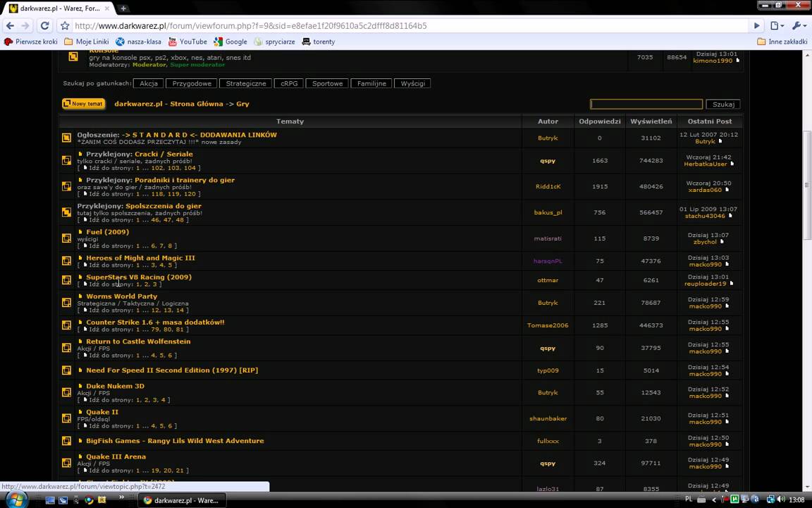
Task: Open the Cracki / Seriale sticky topic
Action: tap(164, 154)
